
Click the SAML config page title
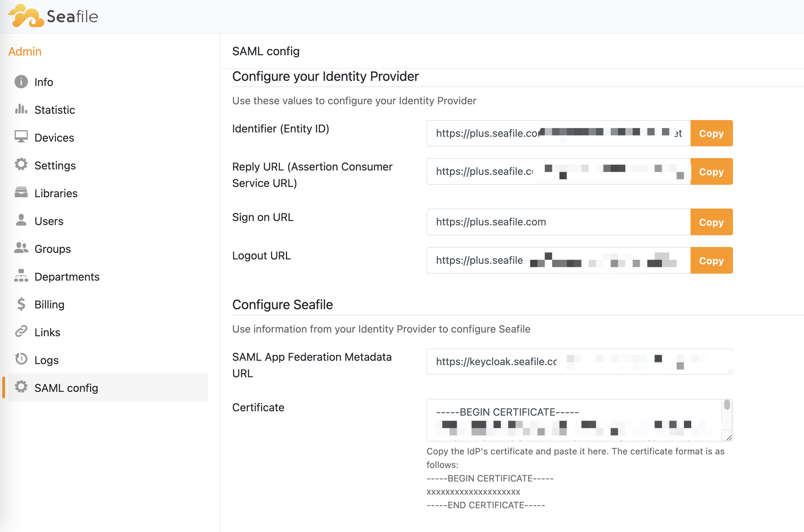tap(266, 51)
